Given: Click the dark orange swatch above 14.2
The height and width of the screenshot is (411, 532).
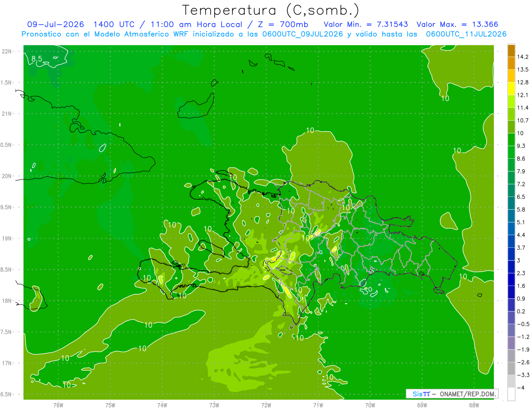Looking at the screenshot, I should point(511,51).
